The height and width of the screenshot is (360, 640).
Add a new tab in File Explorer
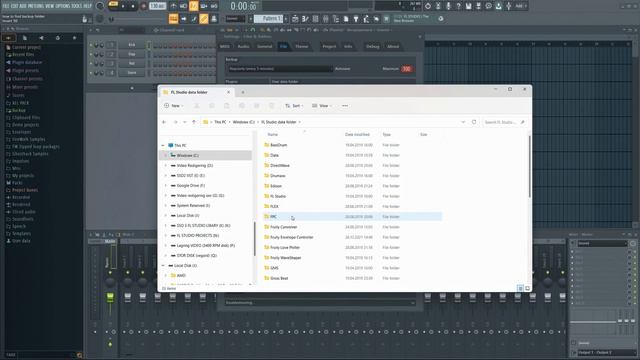[242, 92]
